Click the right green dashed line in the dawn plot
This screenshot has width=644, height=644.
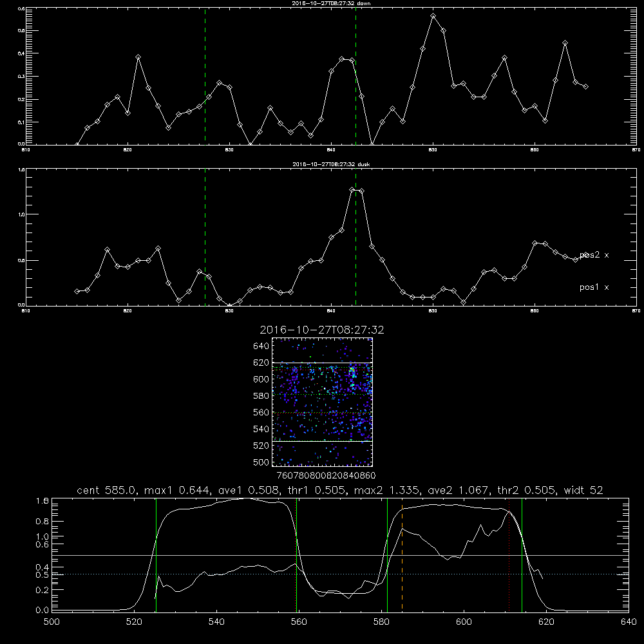(355, 77)
